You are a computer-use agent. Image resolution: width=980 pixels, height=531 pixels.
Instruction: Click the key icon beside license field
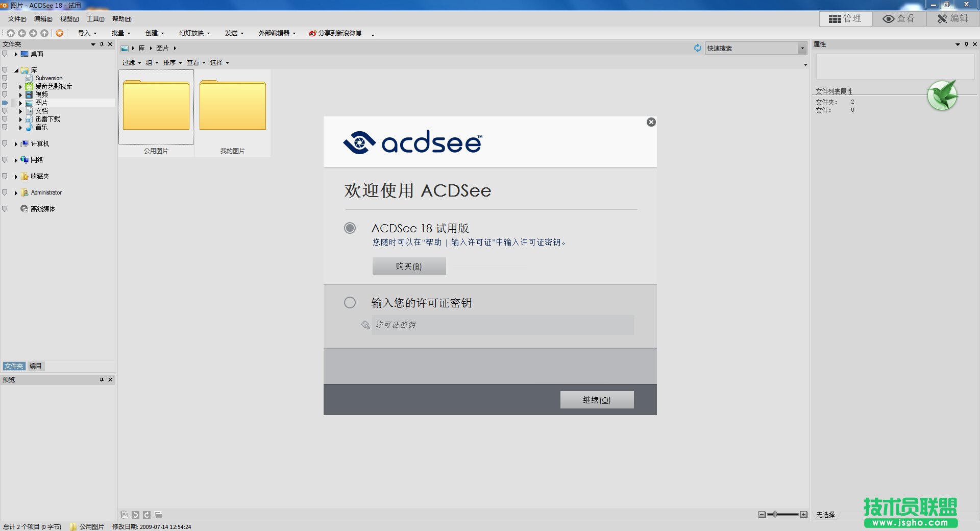click(x=365, y=325)
